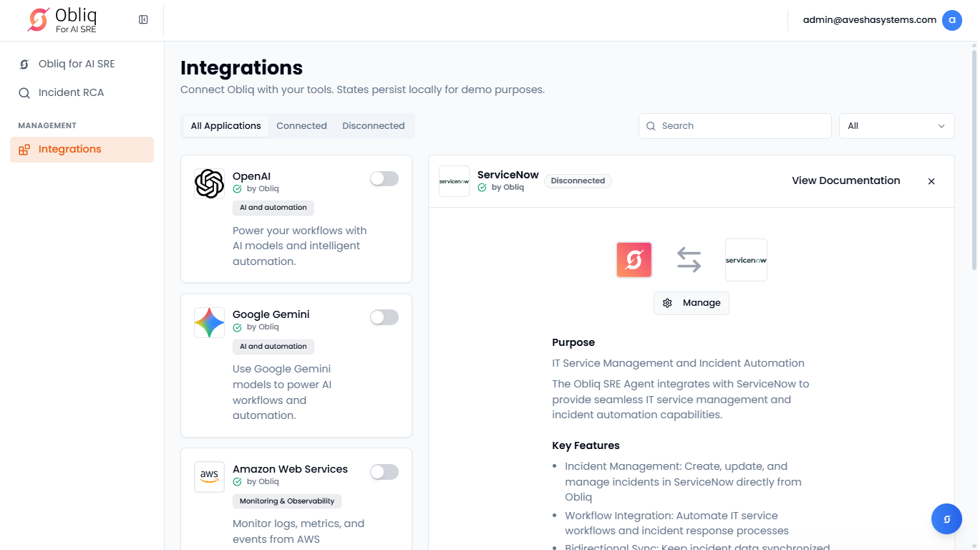Close the ServiceNow details panel
The width and height of the screenshot is (980, 550).
pyautogui.click(x=931, y=181)
